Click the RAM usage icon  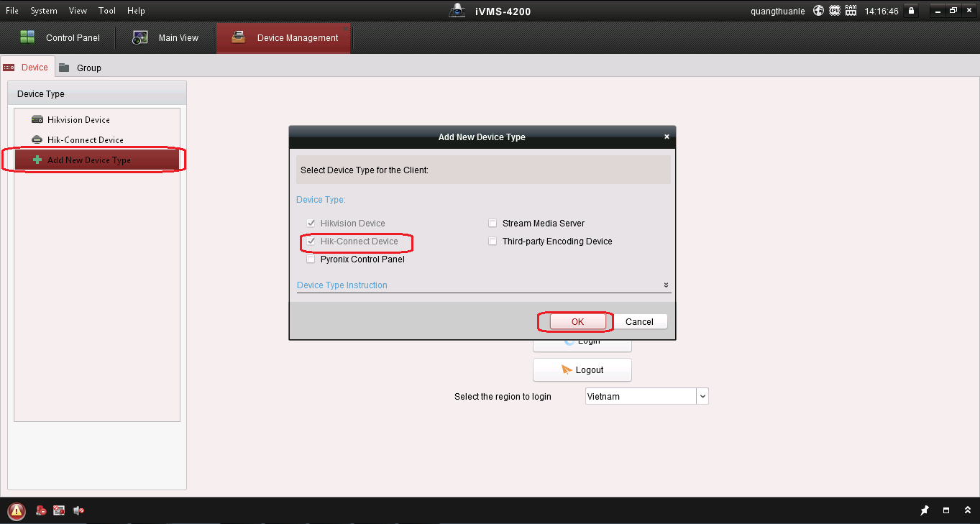[851, 11]
